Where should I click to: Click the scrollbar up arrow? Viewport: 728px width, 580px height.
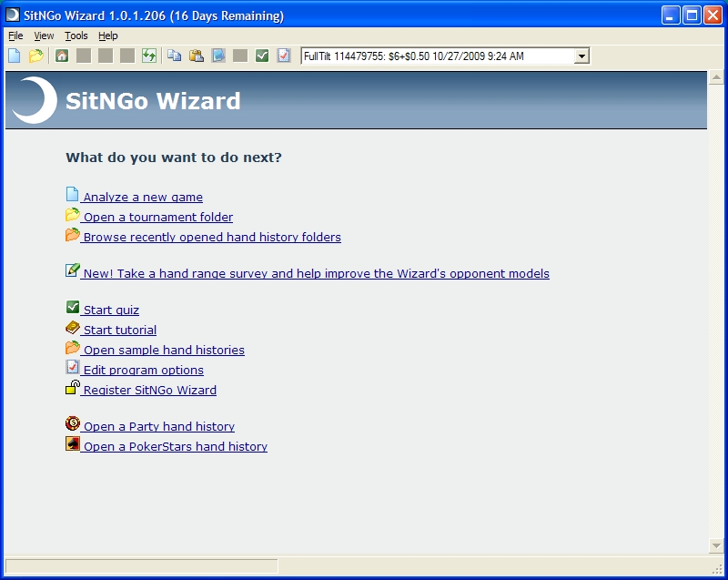tap(716, 77)
